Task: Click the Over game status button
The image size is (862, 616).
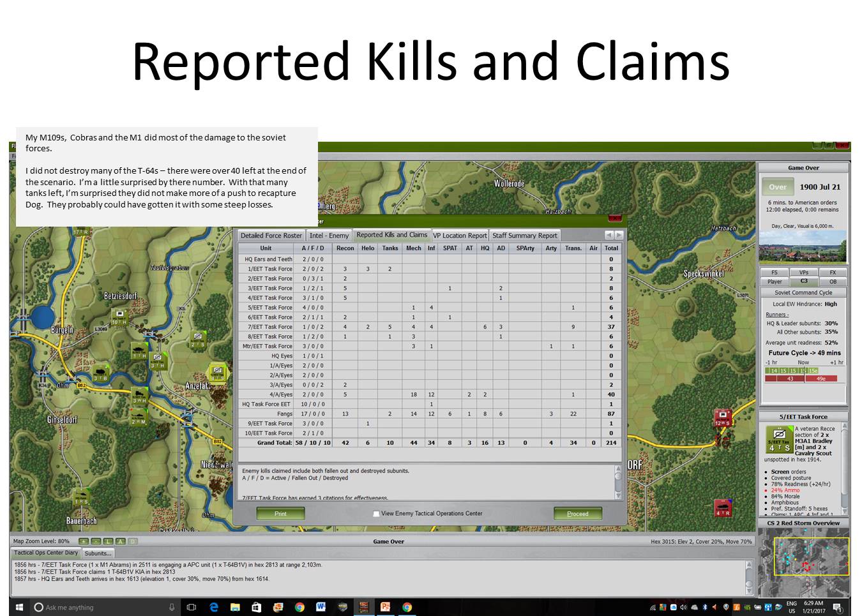Action: tap(777, 187)
